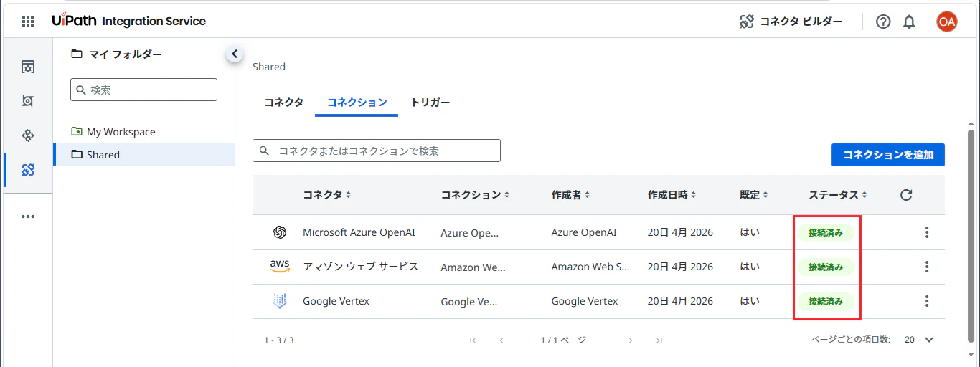Open コネクタ ビルダー link

(x=791, y=22)
